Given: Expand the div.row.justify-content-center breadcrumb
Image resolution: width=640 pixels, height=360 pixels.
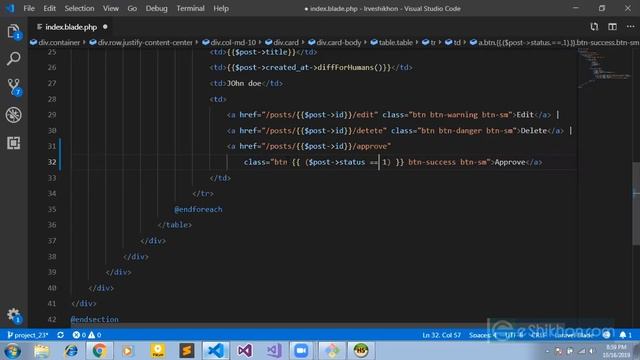Looking at the screenshot, I should coord(141,42).
